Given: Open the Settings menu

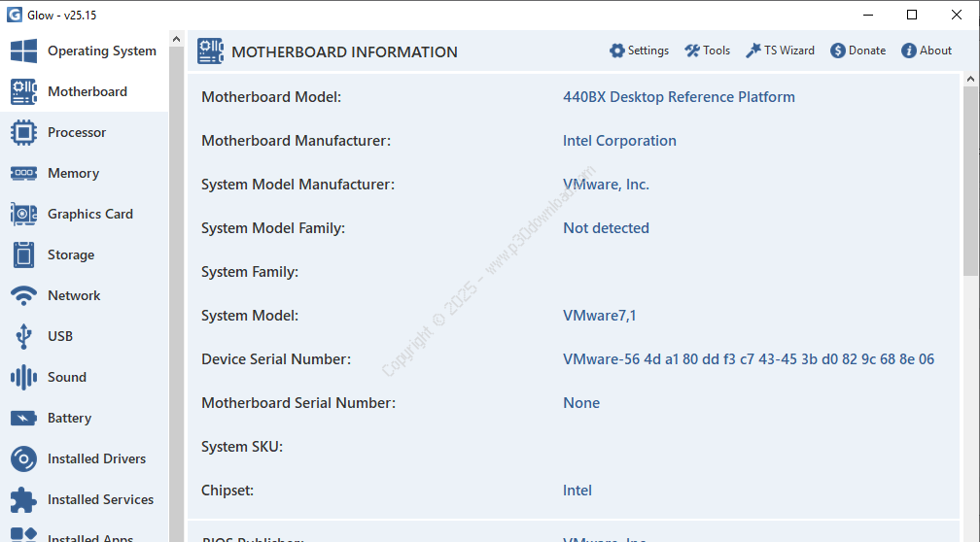Looking at the screenshot, I should pyautogui.click(x=639, y=51).
